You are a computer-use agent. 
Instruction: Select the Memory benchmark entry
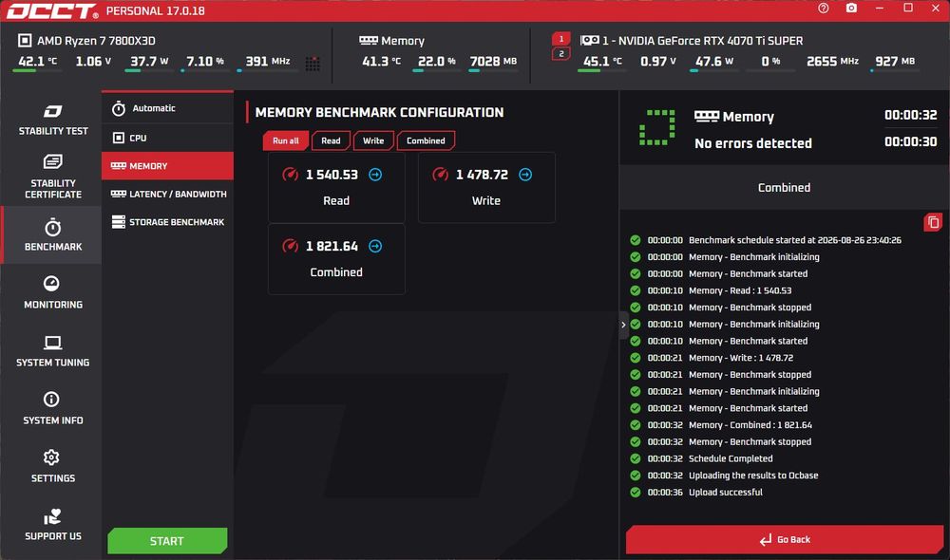(168, 166)
